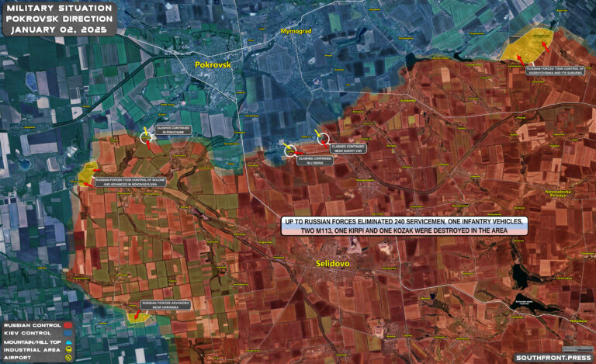Image resolution: width=596 pixels, height=364 pixels.
Task: Click the 'Clashes continued in Lysivka' callout
Action: (x=314, y=159)
